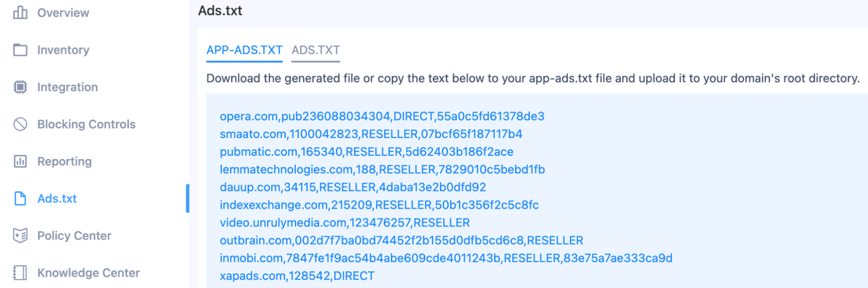Go to the Reporting section

coord(64,161)
